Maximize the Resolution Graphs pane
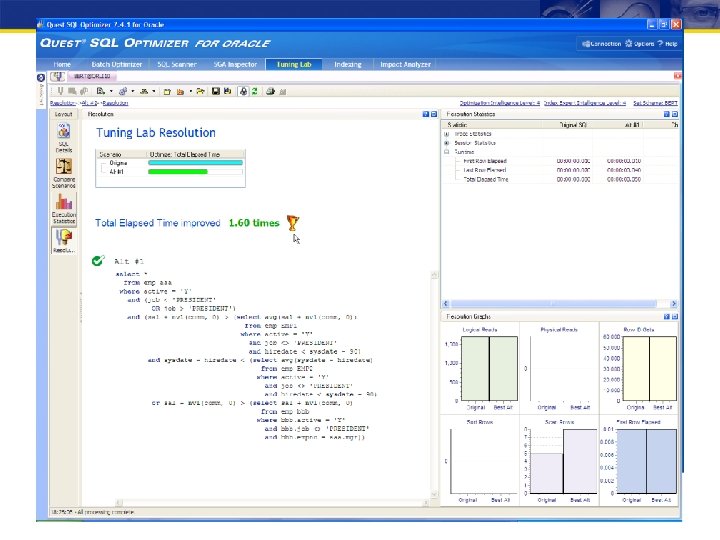 [675, 316]
